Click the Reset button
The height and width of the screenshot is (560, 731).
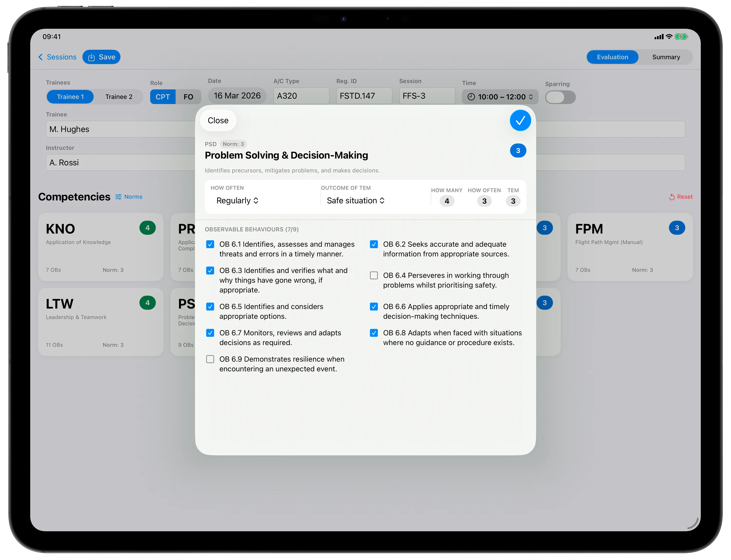click(x=681, y=197)
